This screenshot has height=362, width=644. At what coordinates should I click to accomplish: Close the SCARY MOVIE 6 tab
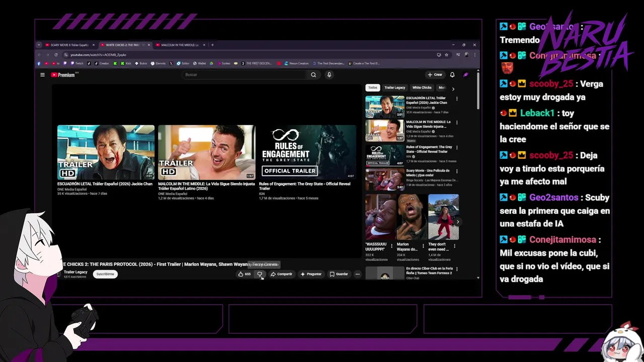click(94, 45)
